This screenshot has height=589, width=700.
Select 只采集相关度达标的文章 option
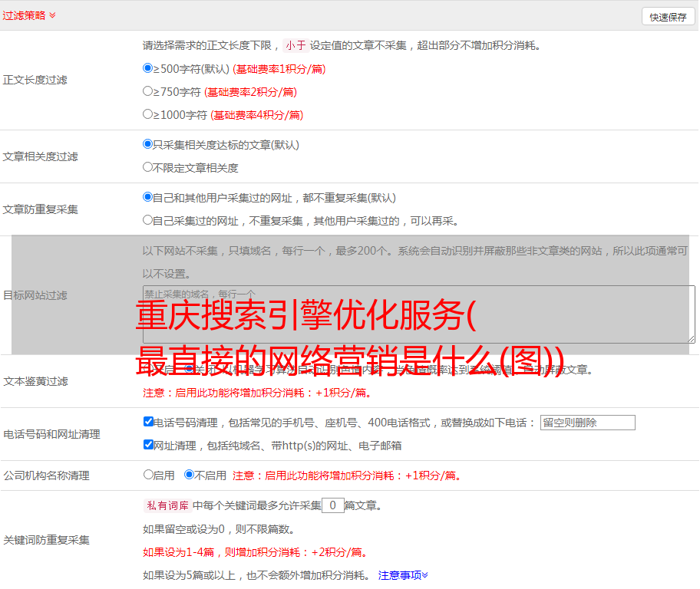click(148, 144)
